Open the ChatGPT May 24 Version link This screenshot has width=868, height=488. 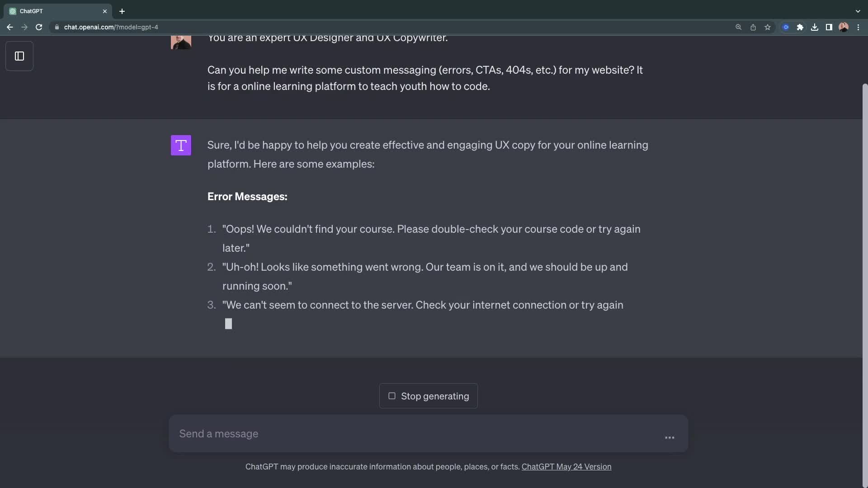click(566, 467)
